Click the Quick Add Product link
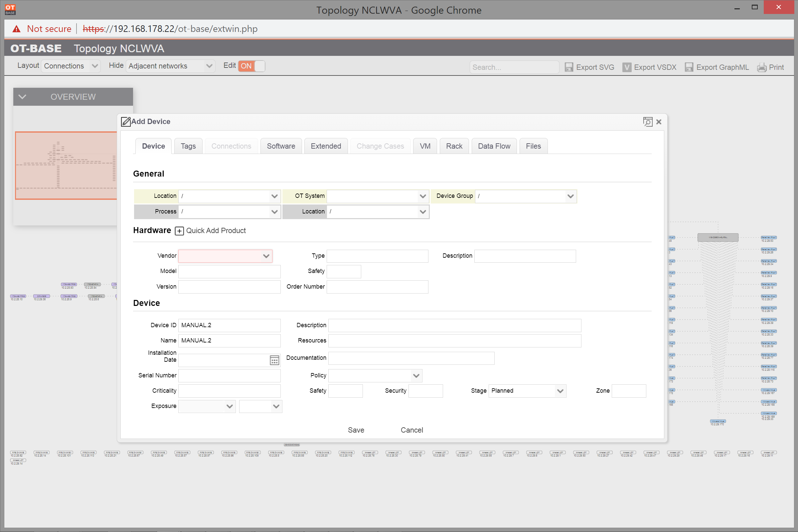 [x=216, y=231]
